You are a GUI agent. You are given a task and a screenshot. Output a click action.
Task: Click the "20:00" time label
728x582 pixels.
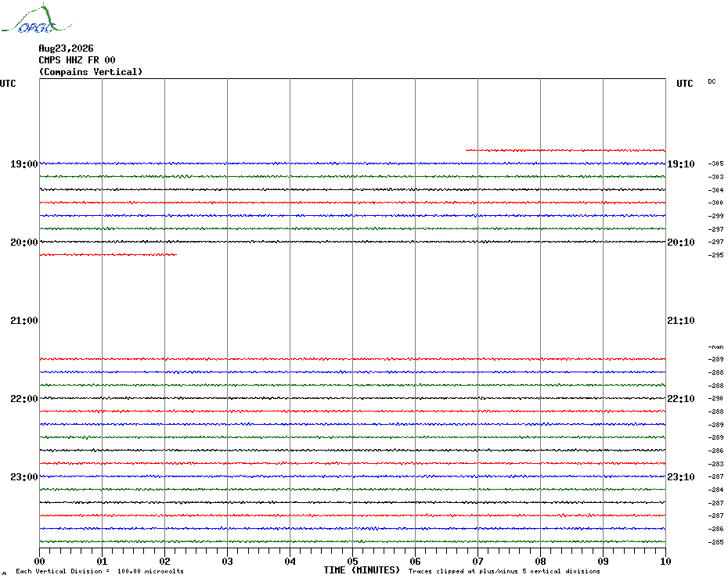tap(24, 242)
